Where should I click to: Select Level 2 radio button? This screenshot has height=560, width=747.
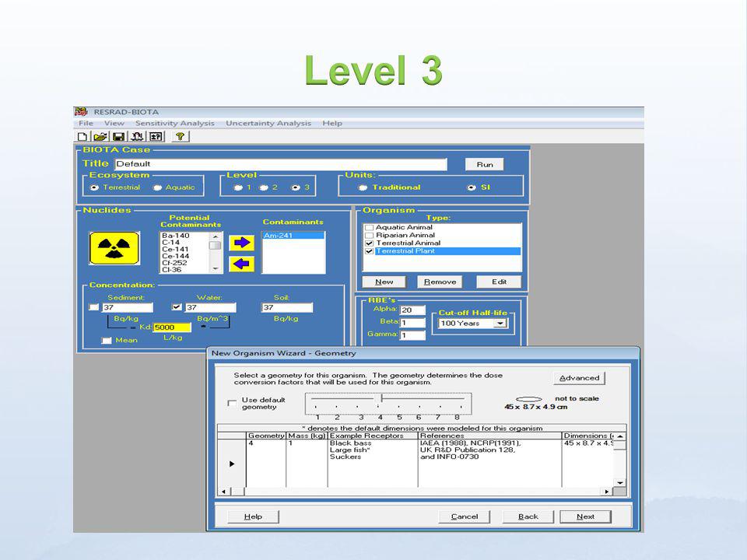264,187
